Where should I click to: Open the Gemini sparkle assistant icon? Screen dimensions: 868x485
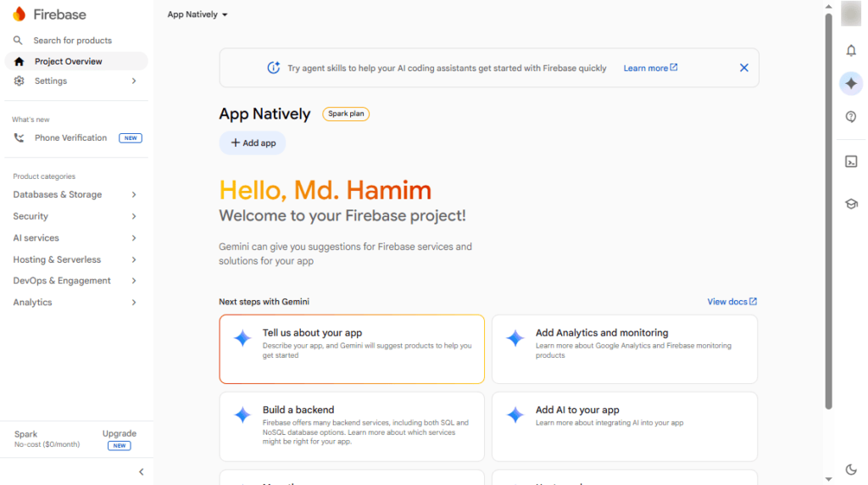click(851, 84)
